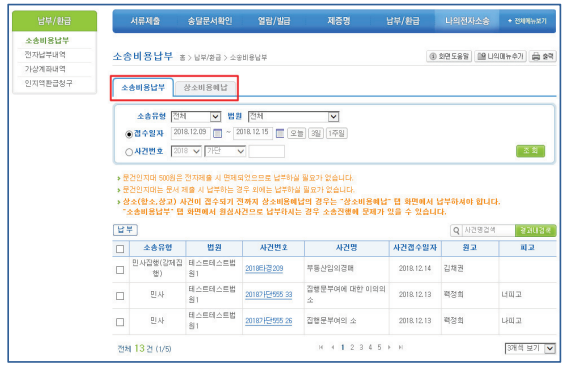The width and height of the screenshot is (572, 368).
Task: Check the row for case ending 33
Action: 120,296
